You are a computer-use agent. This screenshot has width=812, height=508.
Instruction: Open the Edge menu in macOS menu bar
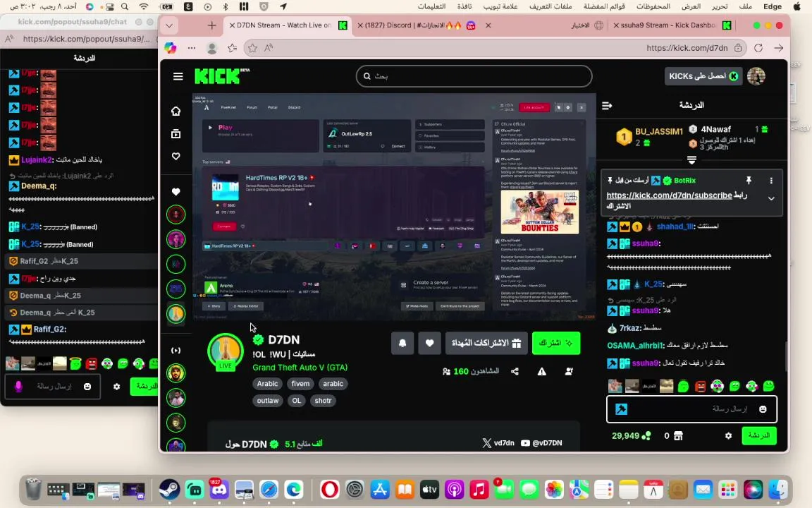point(773,6)
